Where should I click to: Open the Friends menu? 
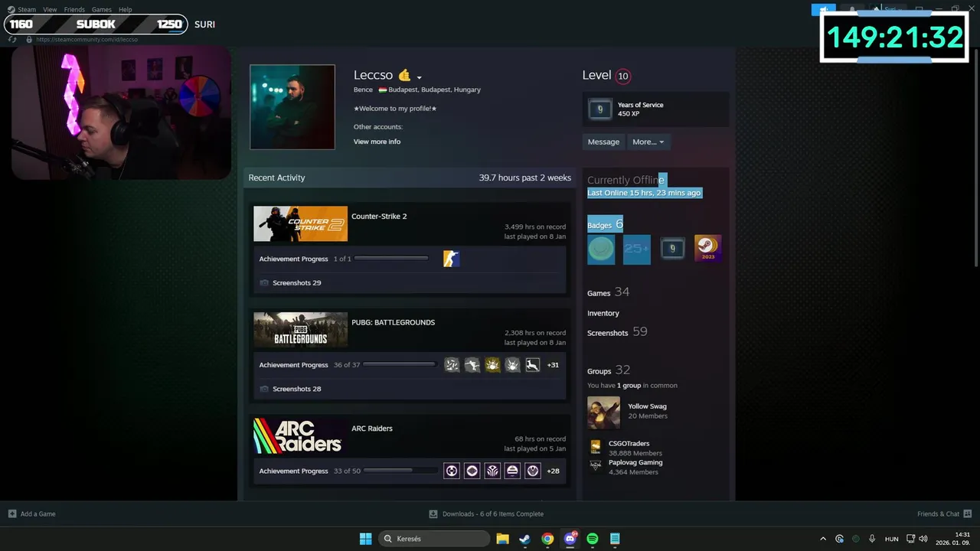pos(74,10)
